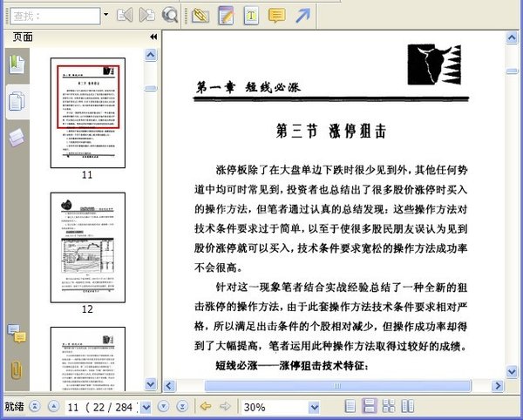Viewport: 523px width, 420px height.
Task: Click the page number field showing 11
Action: [102, 407]
